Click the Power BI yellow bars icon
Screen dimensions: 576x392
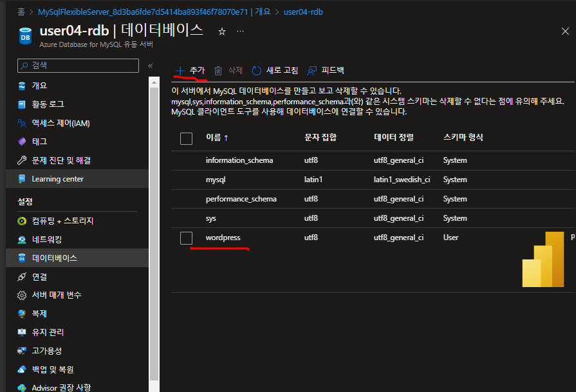pyautogui.click(x=543, y=259)
